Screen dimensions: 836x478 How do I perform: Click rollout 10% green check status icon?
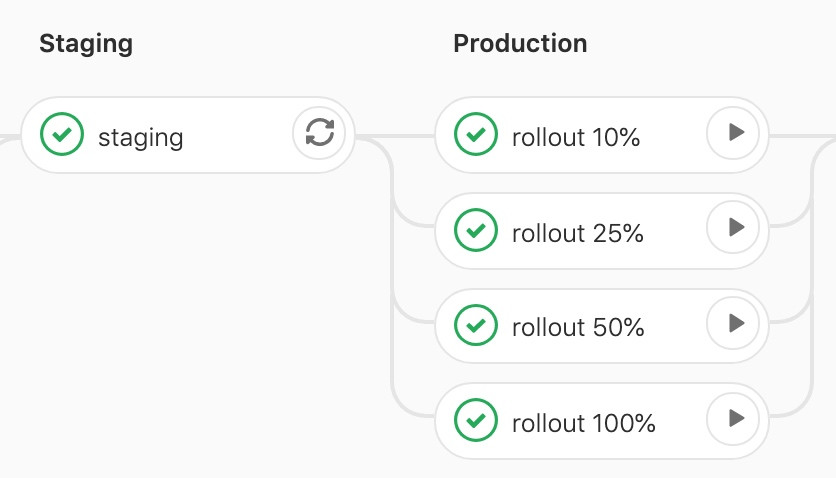pyautogui.click(x=476, y=135)
